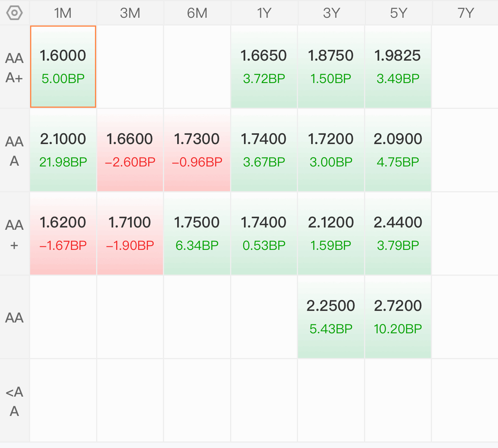Click the 2.7200 cell showing 10.20BP
Image resolution: width=498 pixels, height=448 pixels.
tap(398, 317)
